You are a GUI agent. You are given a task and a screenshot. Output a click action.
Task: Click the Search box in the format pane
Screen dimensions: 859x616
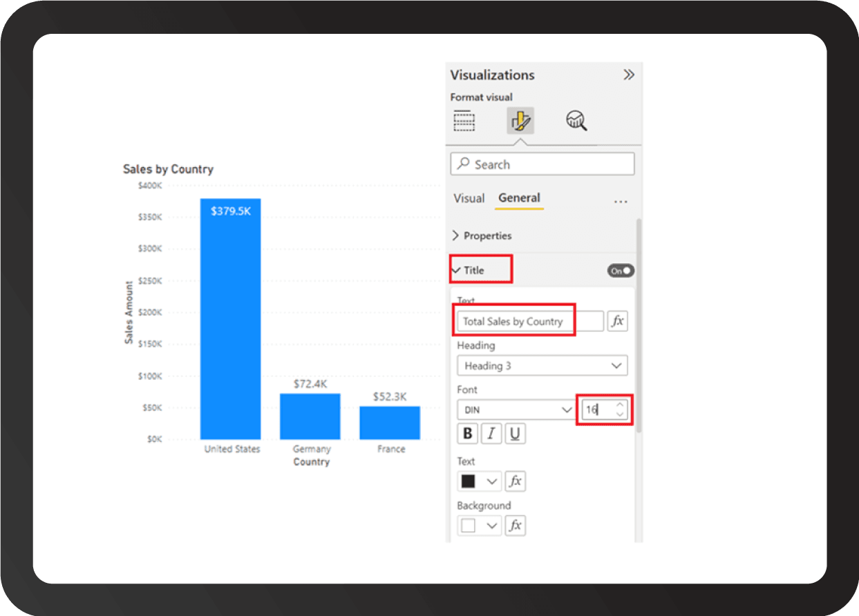point(542,164)
